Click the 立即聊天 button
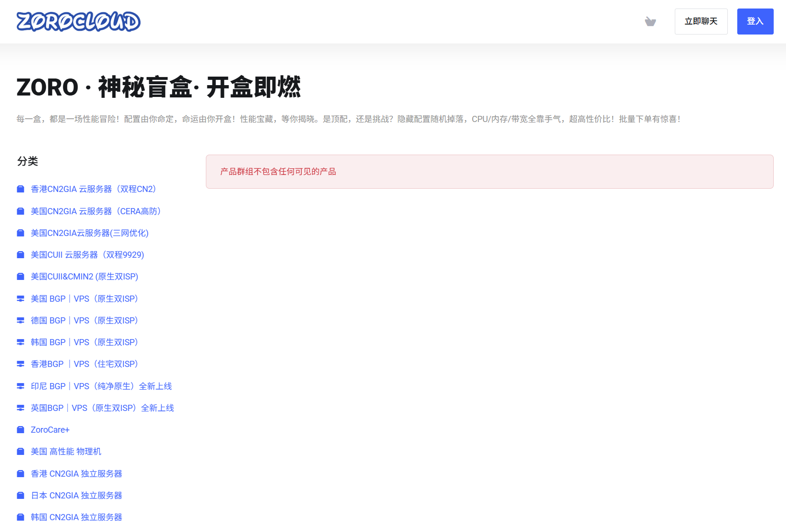The width and height of the screenshot is (786, 532). pyautogui.click(x=701, y=21)
